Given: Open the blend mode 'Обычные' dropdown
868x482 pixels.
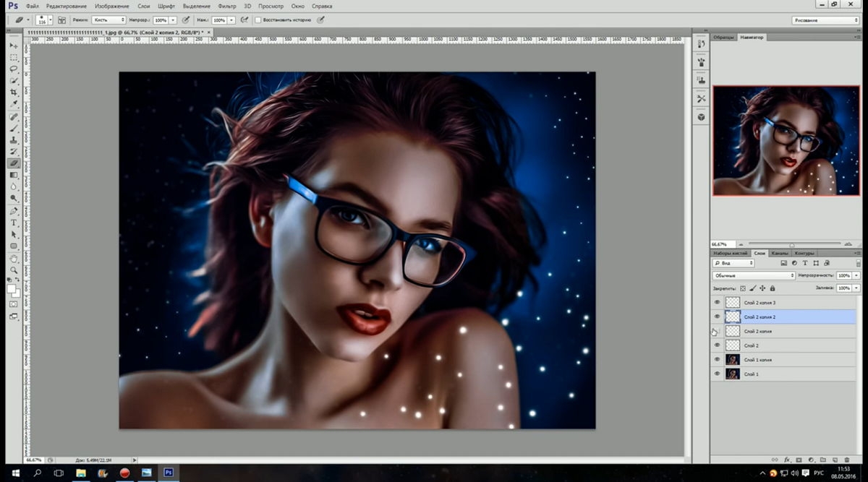Looking at the screenshot, I should pyautogui.click(x=754, y=275).
